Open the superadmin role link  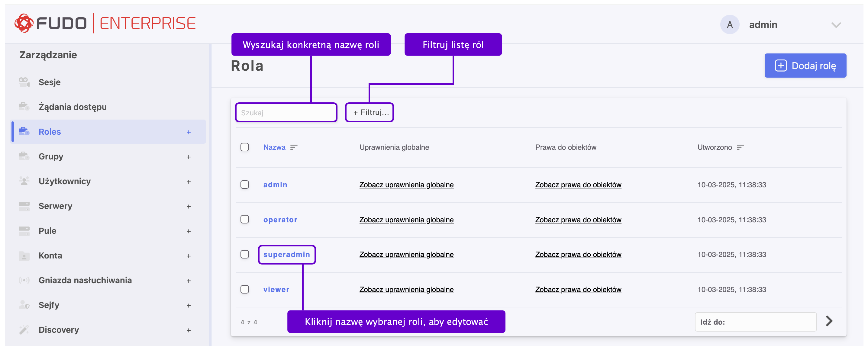(286, 255)
